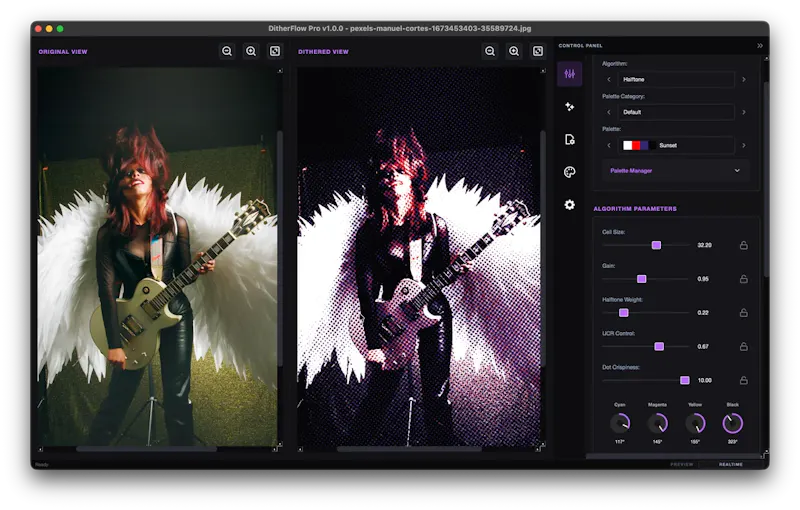
Task: Switch to Preview mode
Action: pos(682,465)
